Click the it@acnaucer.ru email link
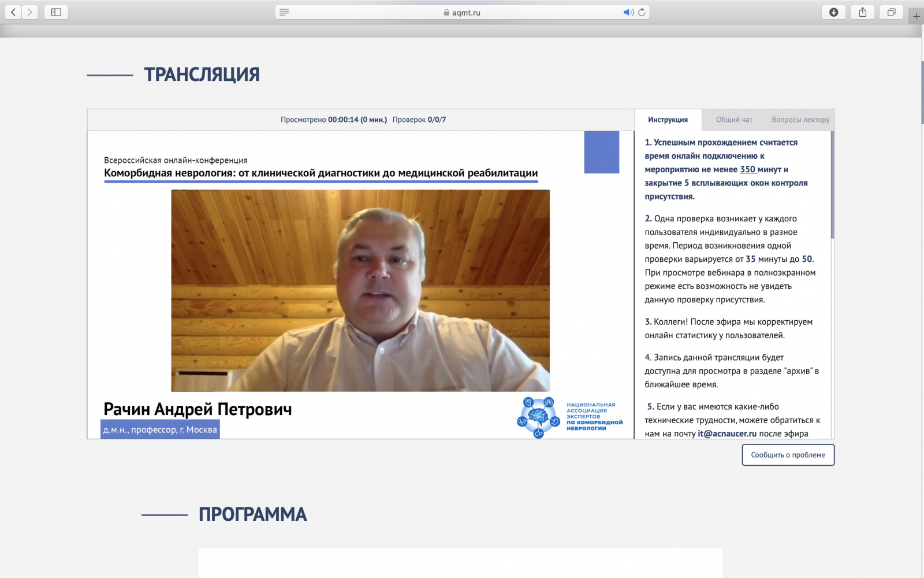The image size is (924, 578). click(726, 433)
